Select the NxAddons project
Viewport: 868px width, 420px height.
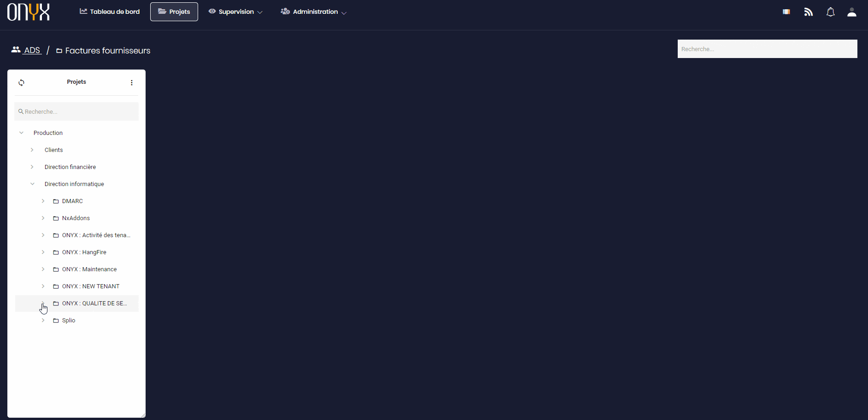coord(76,218)
